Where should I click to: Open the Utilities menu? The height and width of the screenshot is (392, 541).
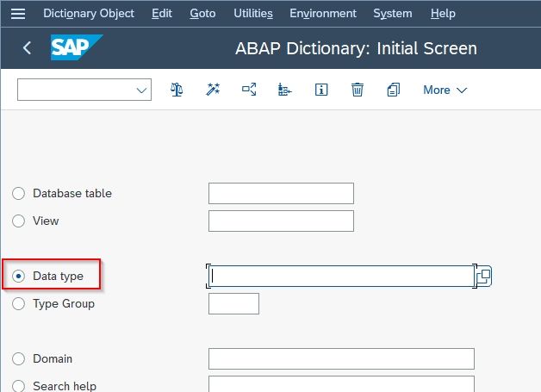click(x=253, y=14)
